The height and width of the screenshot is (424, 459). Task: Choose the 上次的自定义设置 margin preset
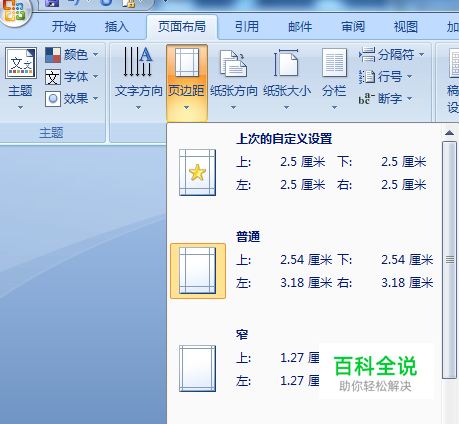284,139
